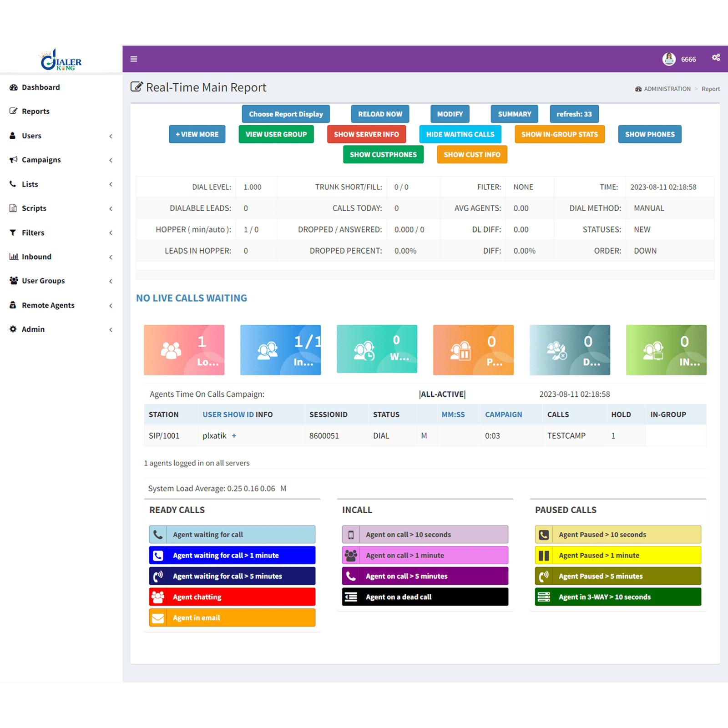Expand agent details via plus next to plxatik
Viewport: 728px width, 728px height.
pyautogui.click(x=234, y=435)
